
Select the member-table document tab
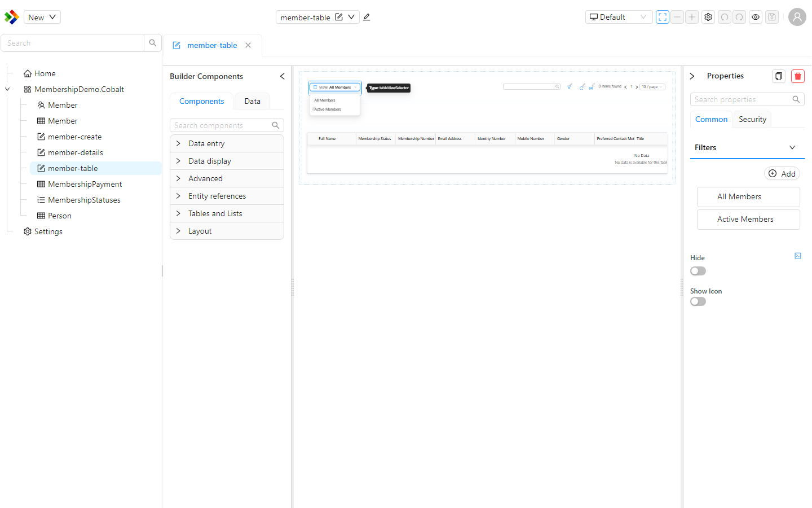[212, 45]
